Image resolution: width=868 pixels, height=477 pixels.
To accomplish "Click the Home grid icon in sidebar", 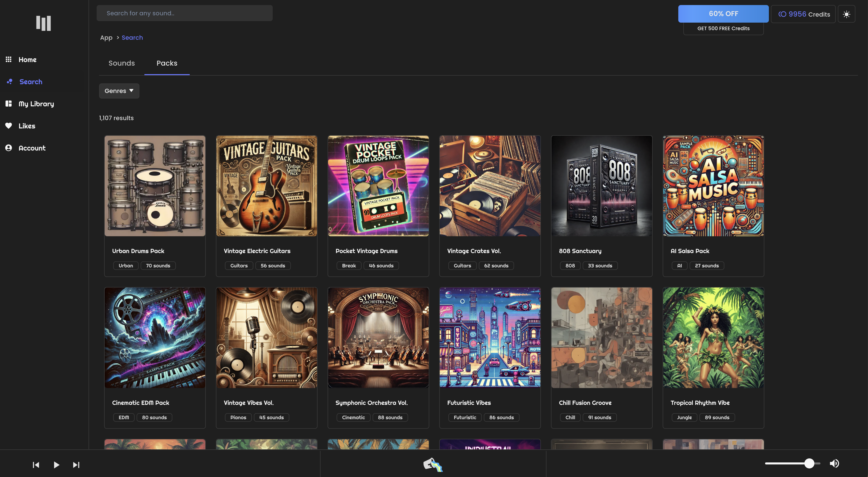I will pyautogui.click(x=9, y=60).
